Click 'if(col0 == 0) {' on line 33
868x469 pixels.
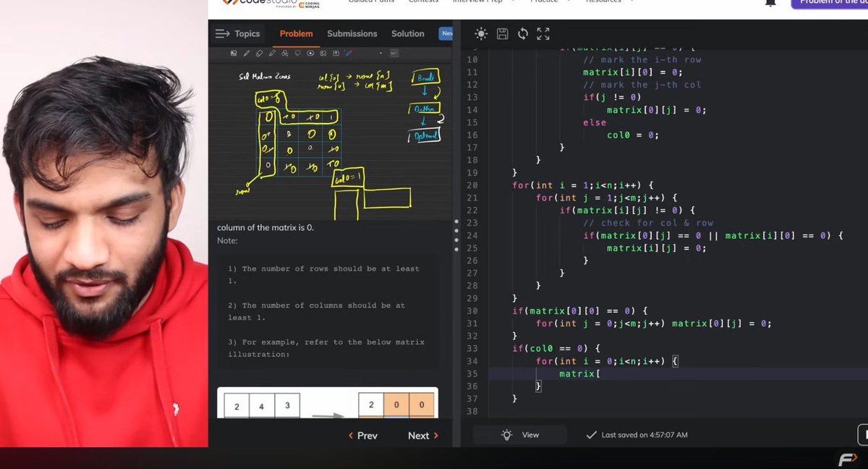[556, 348]
